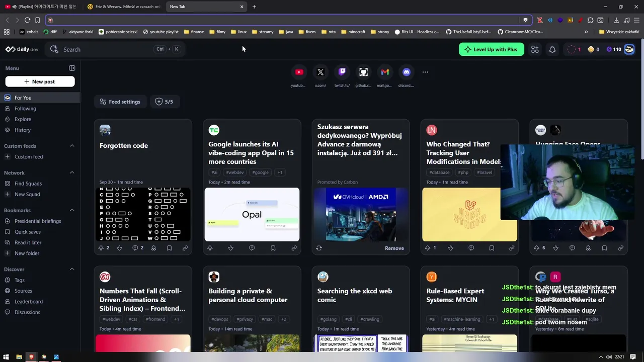Viewport: 644px width, 362px height.
Task: Switch to the Playlist YouTube tab
Action: (41, 7)
